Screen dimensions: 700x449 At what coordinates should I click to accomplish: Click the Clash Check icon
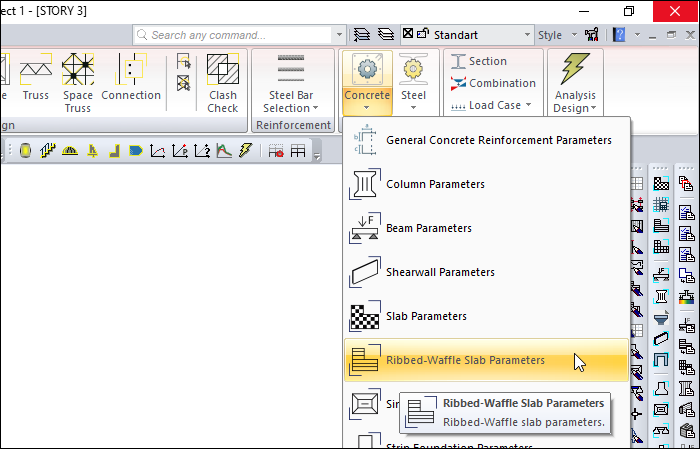[x=222, y=82]
